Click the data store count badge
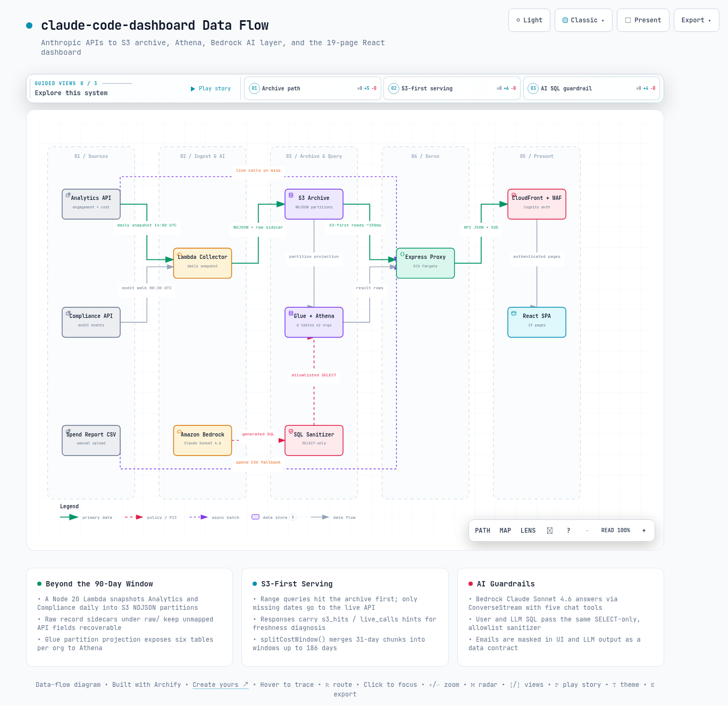Image resolution: width=728 pixels, height=706 pixels. click(292, 517)
